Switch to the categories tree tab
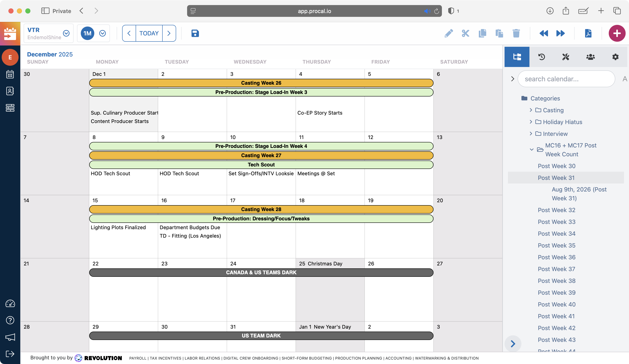629x364 pixels. point(517,57)
